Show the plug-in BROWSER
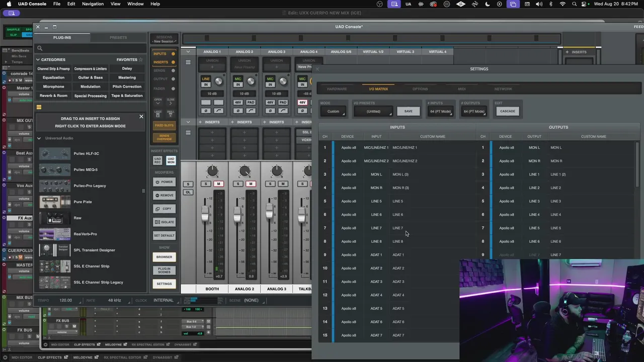Image resolution: width=644 pixels, height=362 pixels. pyautogui.click(x=164, y=257)
